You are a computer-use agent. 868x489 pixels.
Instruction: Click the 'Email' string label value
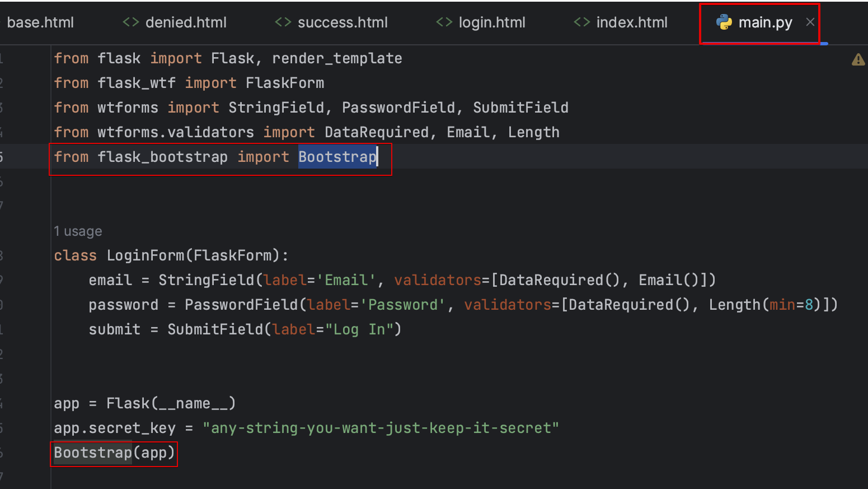(346, 280)
